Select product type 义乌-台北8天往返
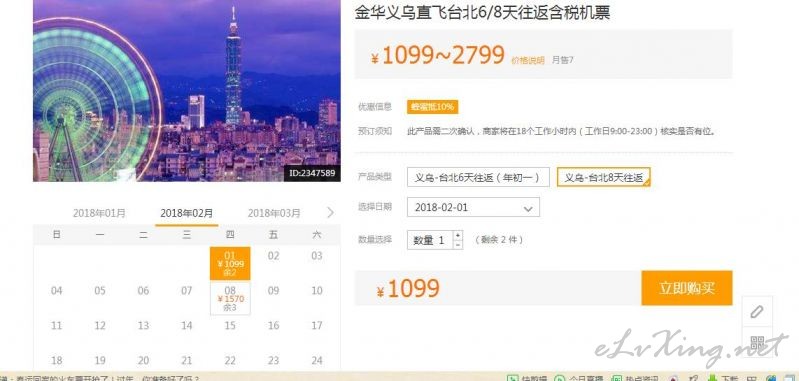Screen dimensions: 799x381 [603, 177]
